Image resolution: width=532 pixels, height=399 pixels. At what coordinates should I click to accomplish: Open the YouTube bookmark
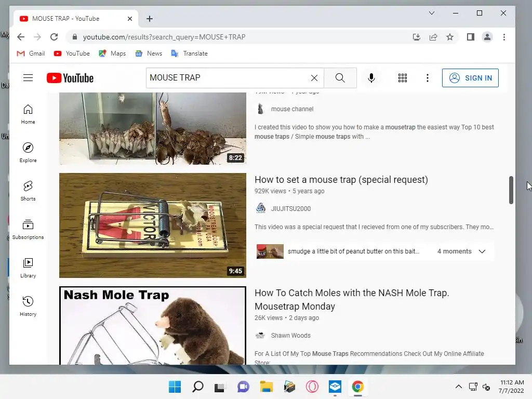pyautogui.click(x=72, y=54)
